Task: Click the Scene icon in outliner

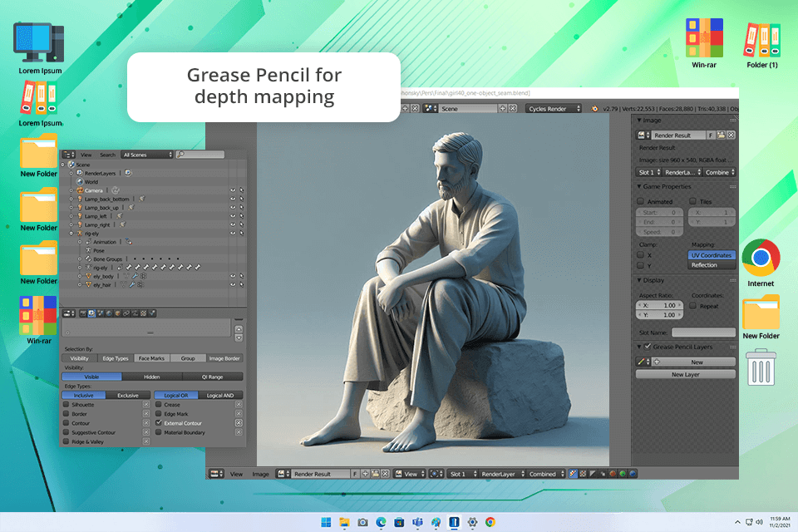Action: coord(71,165)
